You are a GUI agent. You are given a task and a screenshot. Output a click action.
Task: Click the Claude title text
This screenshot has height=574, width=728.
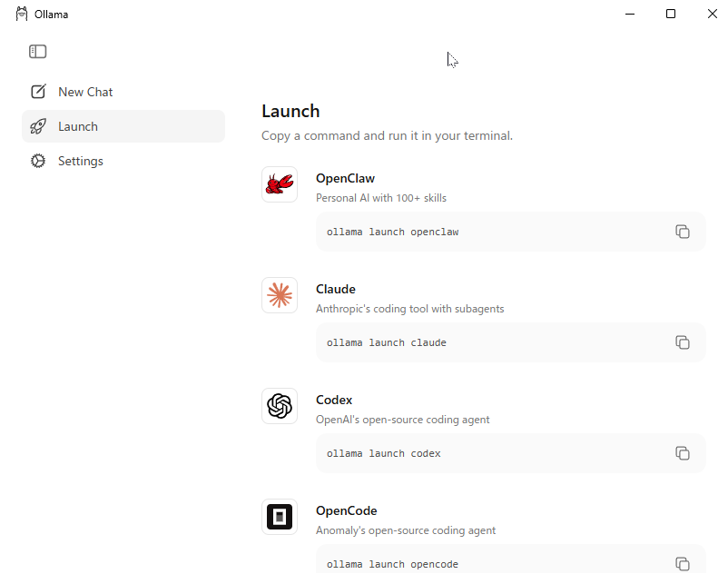[x=336, y=289]
